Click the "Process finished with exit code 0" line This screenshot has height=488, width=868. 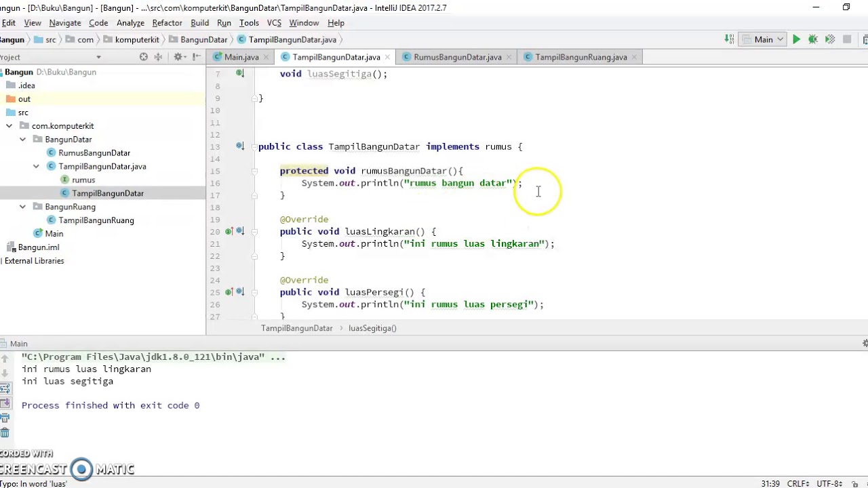click(x=111, y=405)
